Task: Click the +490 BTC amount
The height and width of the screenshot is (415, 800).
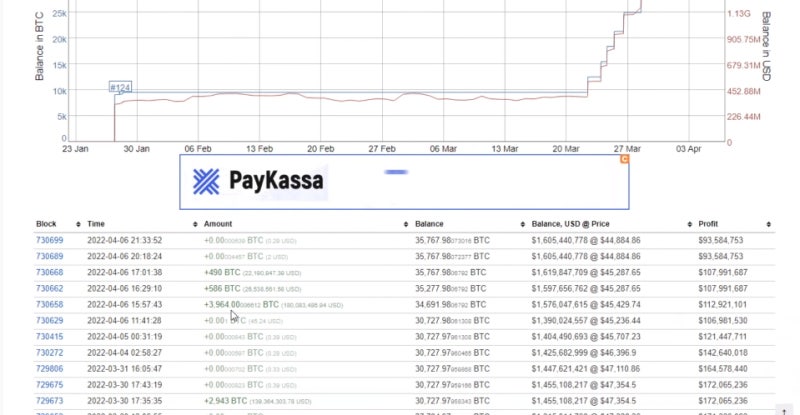Action: [222, 272]
